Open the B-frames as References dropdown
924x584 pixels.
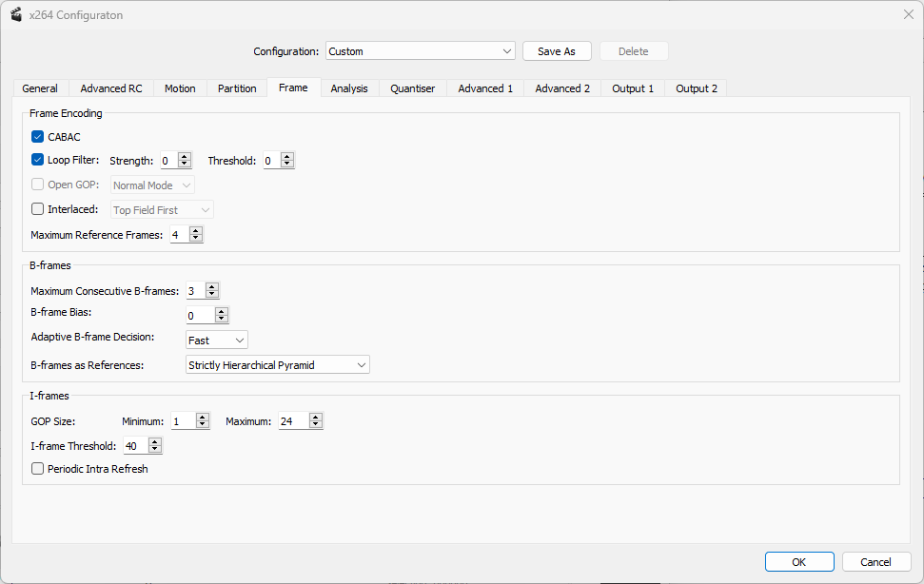coord(277,364)
